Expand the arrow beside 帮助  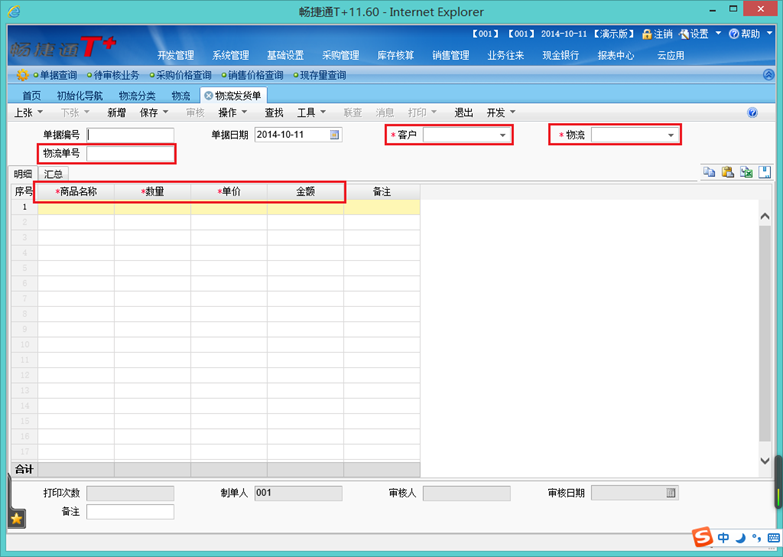[770, 33]
